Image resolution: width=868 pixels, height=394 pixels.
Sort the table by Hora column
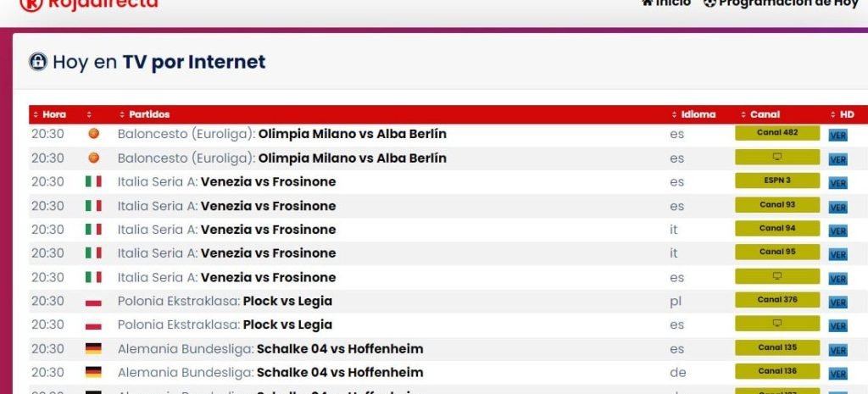[x=53, y=114]
